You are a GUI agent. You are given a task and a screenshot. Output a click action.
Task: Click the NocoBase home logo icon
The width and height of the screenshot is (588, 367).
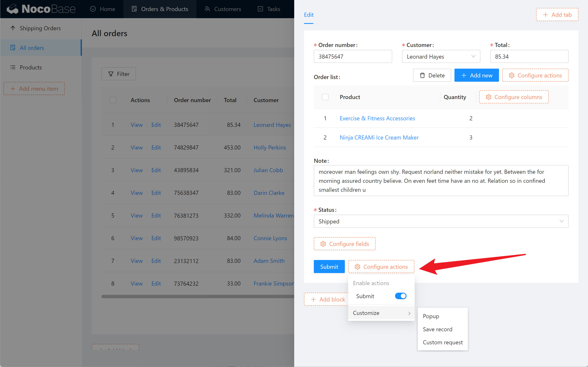[11, 8]
